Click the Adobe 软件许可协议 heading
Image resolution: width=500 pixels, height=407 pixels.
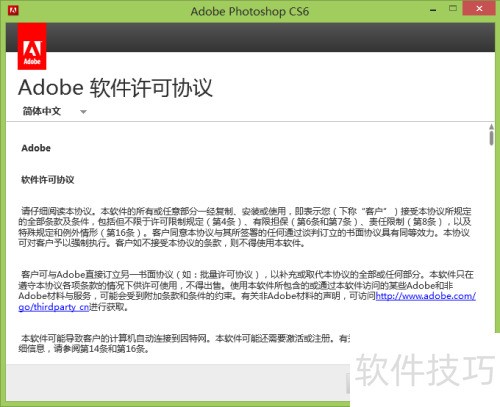(115, 88)
